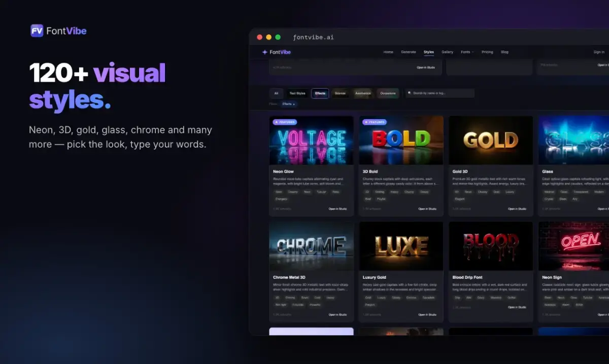The image size is (609, 364).
Task: Click the FontVibe FV logo icon
Action: 37,31
